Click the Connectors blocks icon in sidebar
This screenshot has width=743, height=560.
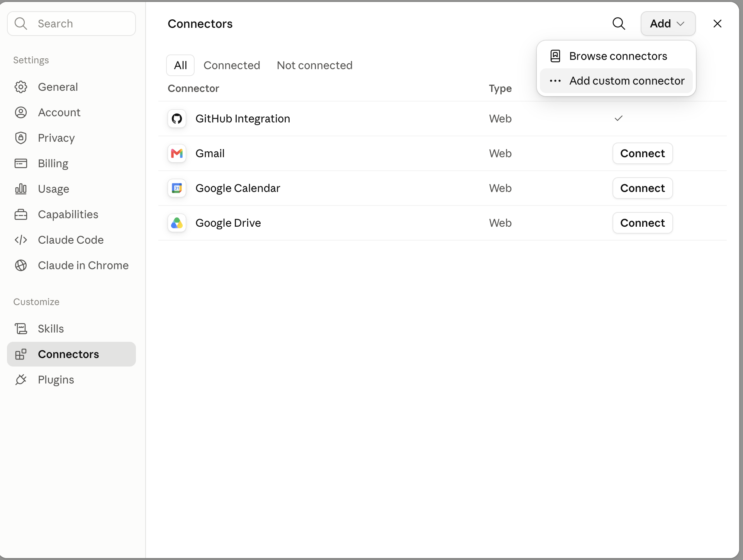(x=21, y=354)
